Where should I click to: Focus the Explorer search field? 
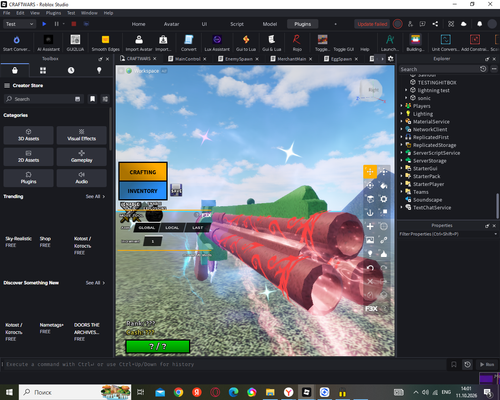[x=439, y=69]
